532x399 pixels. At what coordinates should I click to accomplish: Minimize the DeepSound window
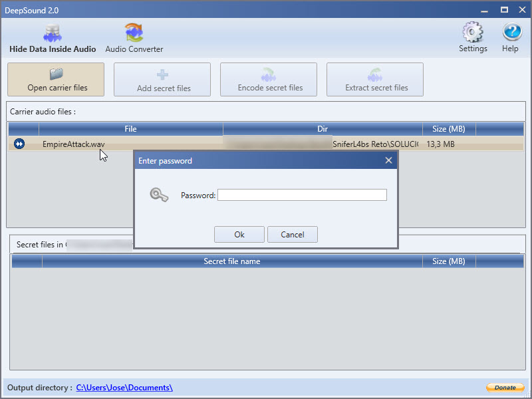click(x=485, y=10)
